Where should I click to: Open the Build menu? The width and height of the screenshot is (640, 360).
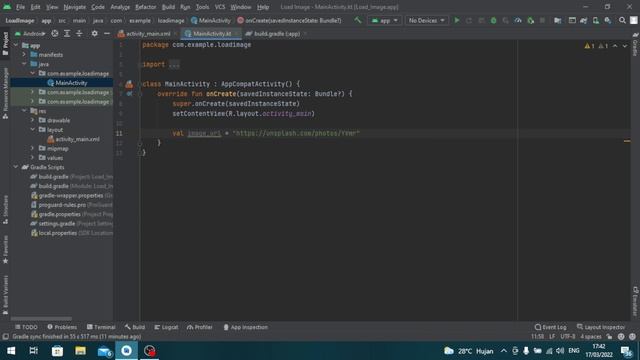168,7
